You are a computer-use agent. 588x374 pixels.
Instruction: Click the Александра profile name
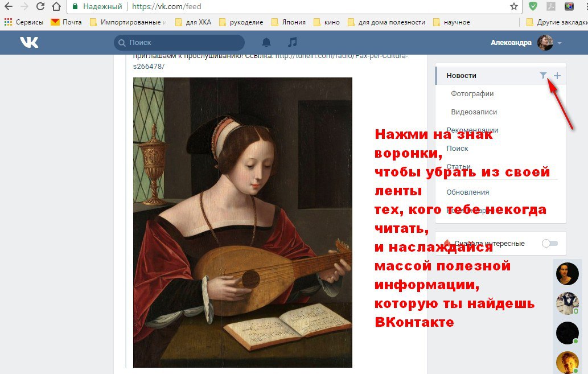(x=511, y=42)
